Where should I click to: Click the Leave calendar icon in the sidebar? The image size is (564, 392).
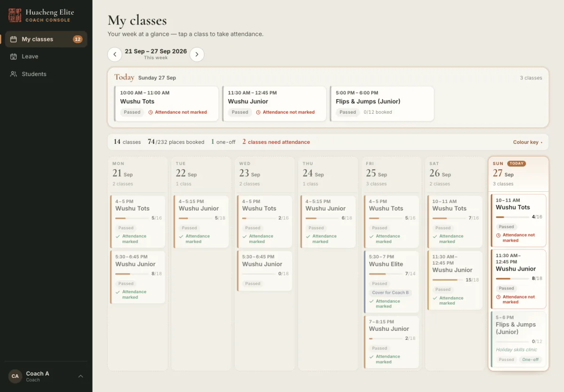click(14, 56)
